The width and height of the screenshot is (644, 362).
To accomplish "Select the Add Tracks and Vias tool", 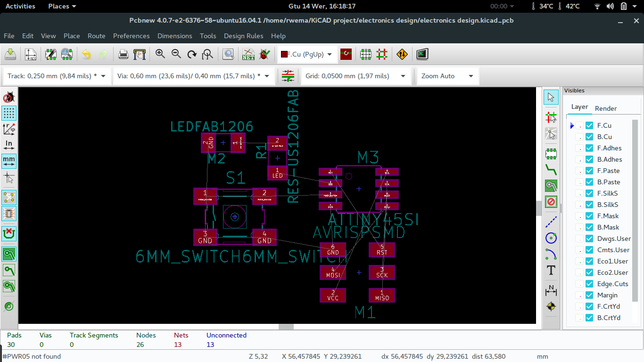I will [x=551, y=170].
